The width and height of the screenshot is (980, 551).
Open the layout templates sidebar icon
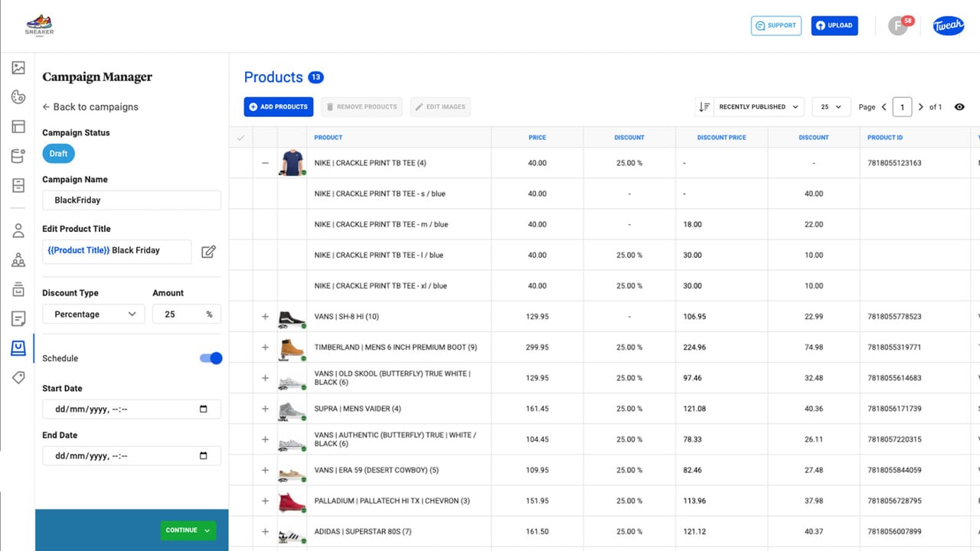[x=18, y=126]
